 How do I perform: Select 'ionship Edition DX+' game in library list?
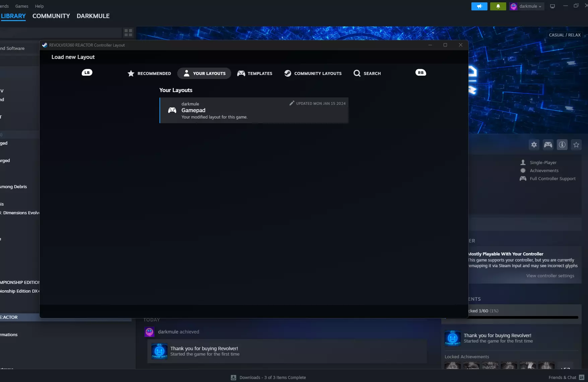(20, 291)
